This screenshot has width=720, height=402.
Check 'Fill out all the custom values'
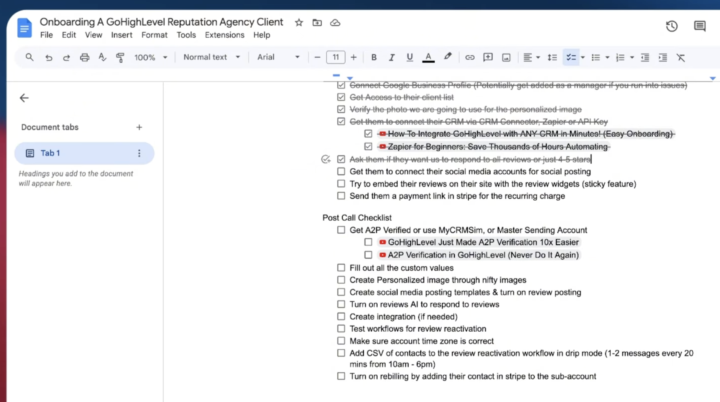click(x=341, y=267)
